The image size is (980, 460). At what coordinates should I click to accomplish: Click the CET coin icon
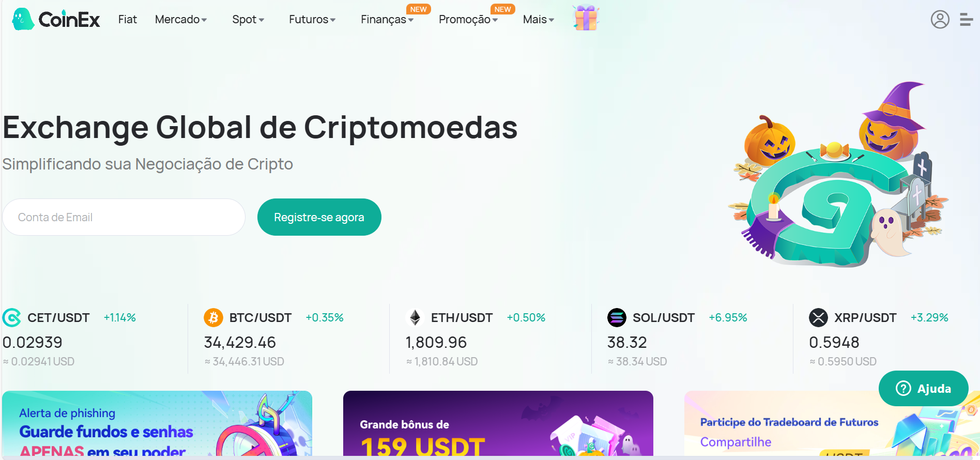click(11, 317)
